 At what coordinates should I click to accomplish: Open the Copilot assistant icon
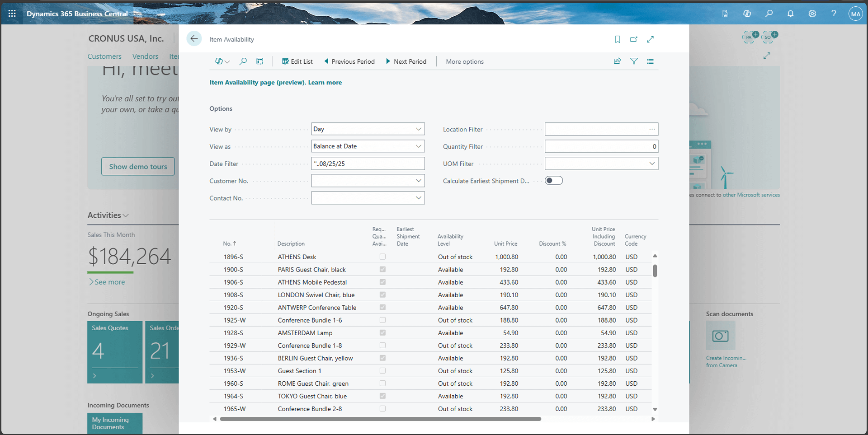click(747, 14)
